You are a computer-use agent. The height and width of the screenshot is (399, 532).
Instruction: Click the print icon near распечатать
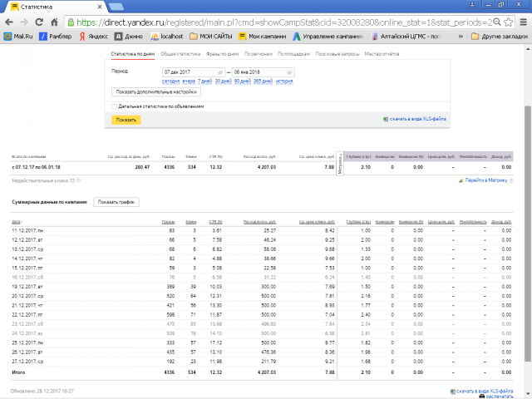click(482, 397)
